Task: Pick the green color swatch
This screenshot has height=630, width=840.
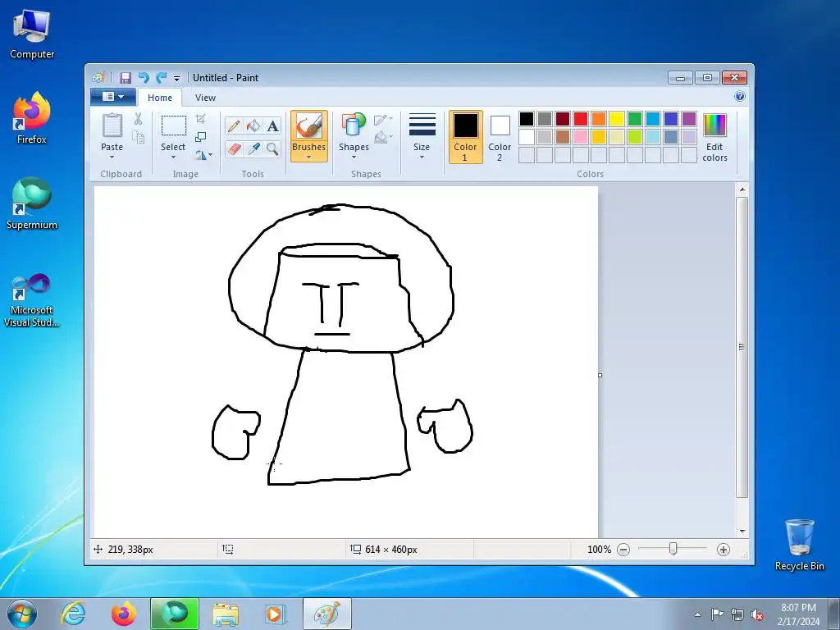Action: (x=635, y=118)
